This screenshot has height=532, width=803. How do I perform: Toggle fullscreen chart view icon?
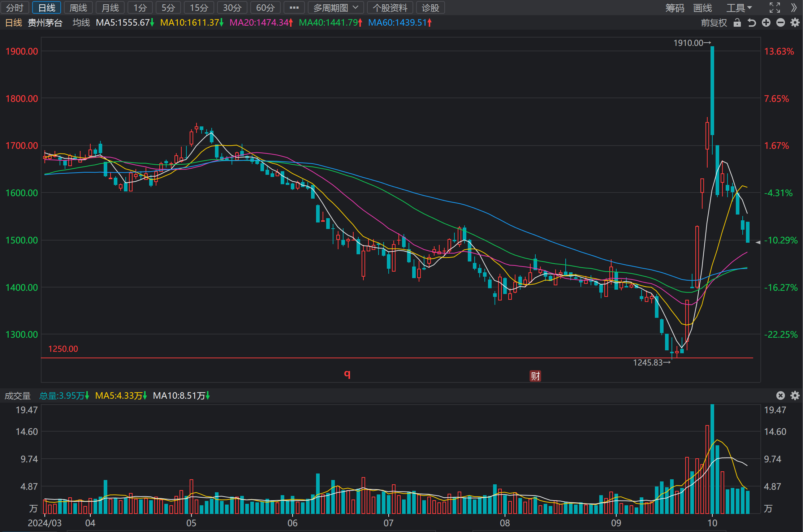point(774,8)
